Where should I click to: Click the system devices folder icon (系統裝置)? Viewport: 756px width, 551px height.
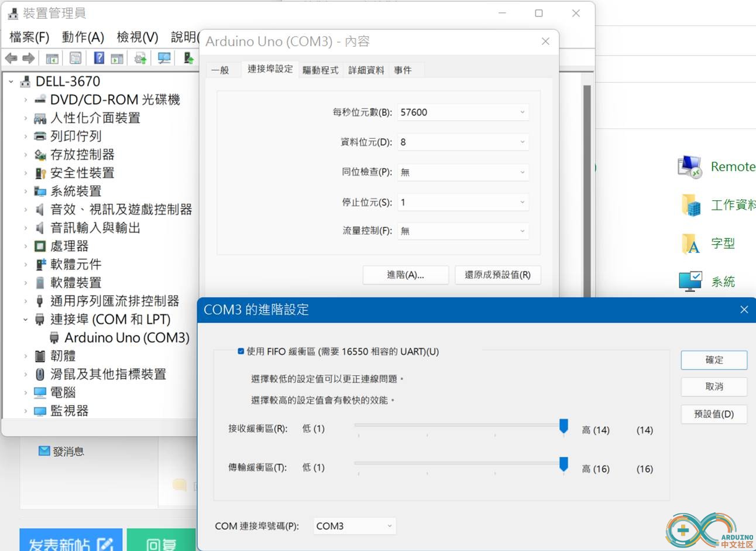[40, 191]
